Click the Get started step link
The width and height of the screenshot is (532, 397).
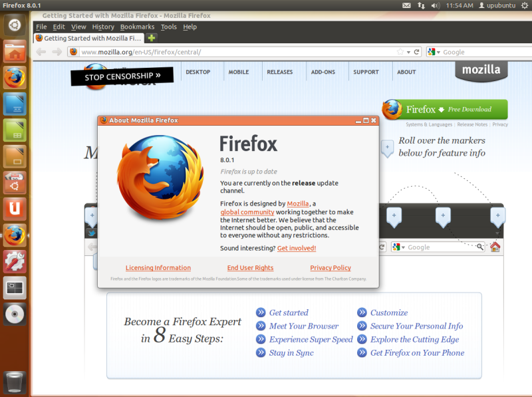(289, 313)
